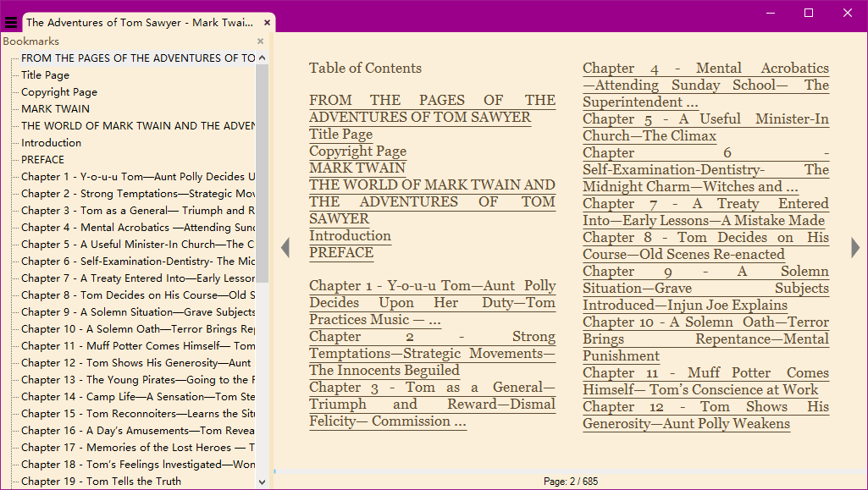Open Chapter 1 link in page contents

click(433, 302)
